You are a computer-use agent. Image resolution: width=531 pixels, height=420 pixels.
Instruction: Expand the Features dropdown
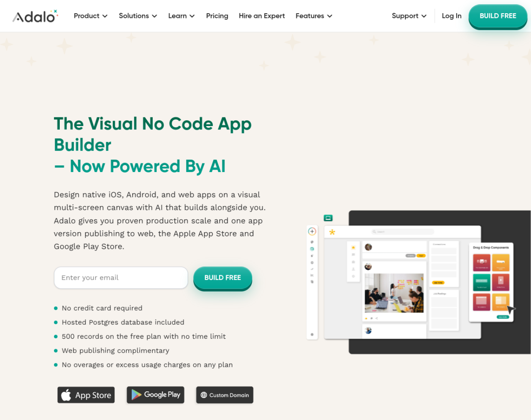(x=314, y=16)
